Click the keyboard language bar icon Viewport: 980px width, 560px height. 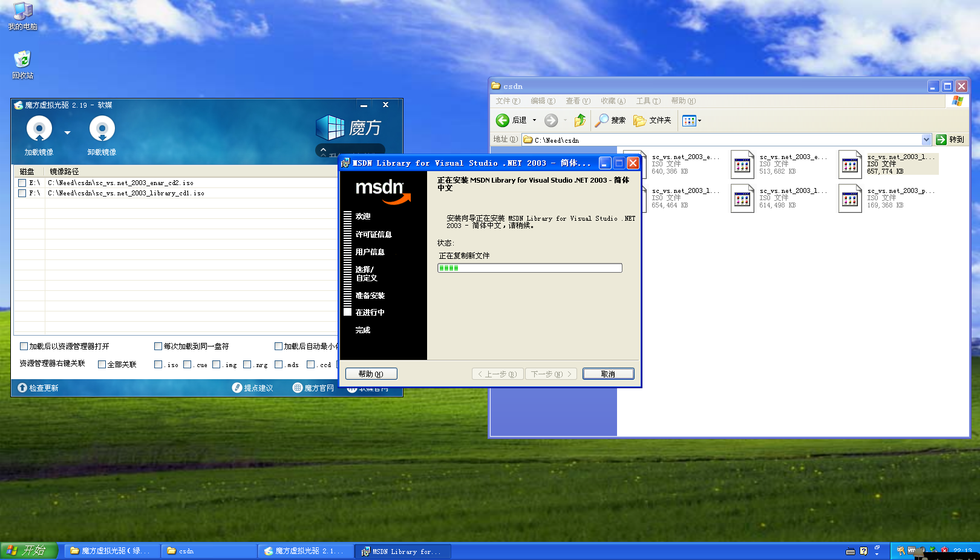[851, 551]
